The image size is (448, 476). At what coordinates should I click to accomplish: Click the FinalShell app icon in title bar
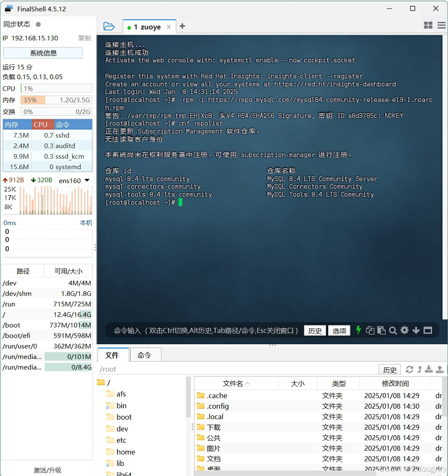click(8, 9)
